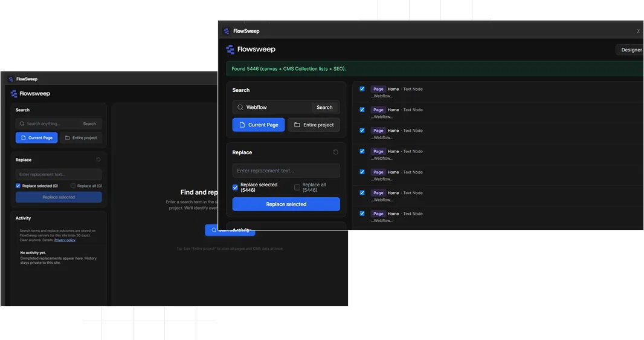Click the large Flowsweep header logo in front window
644x340 pixels.
pos(230,50)
